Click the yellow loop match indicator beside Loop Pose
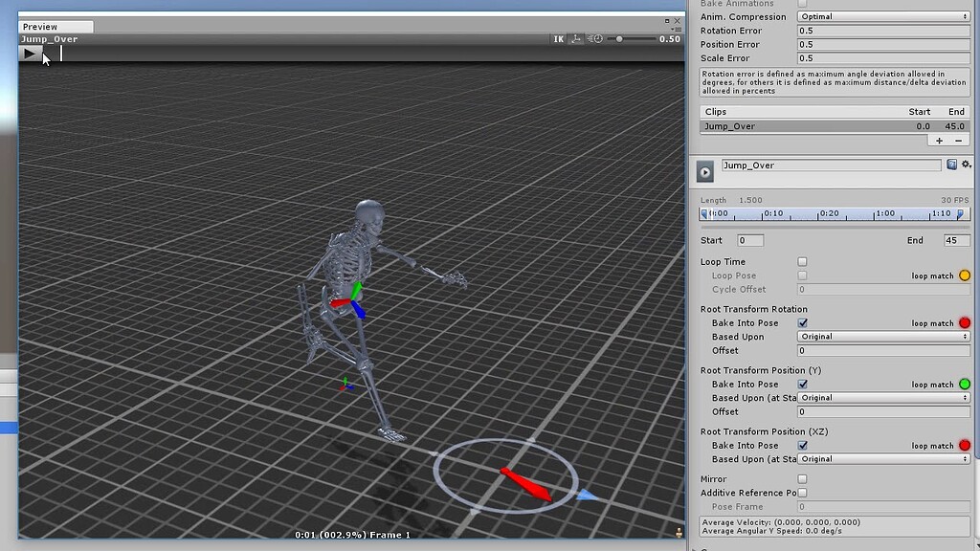 click(966, 275)
